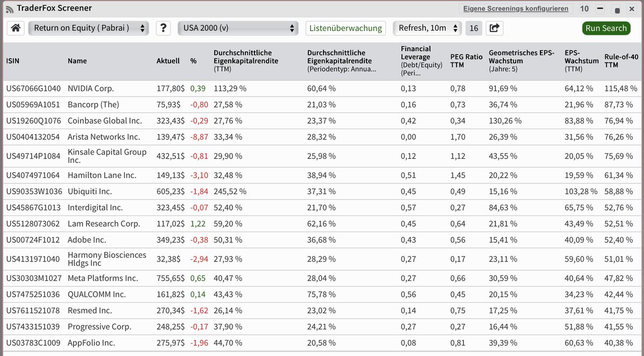Click the 130,26 % EPS growth value

coord(505,121)
